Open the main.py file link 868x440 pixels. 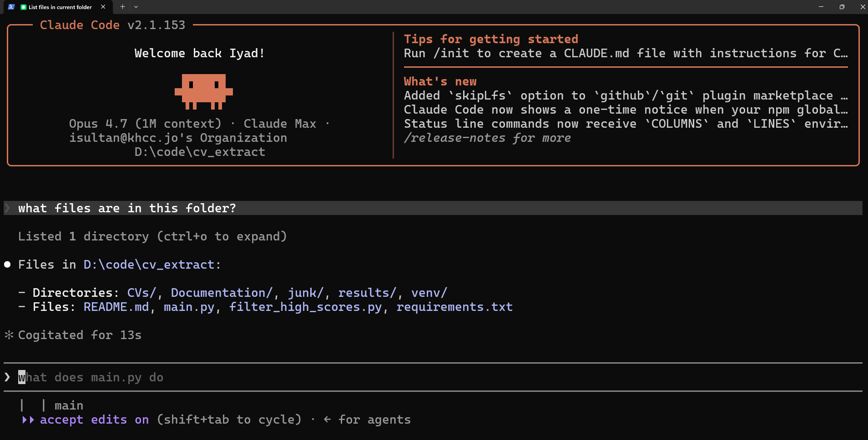tap(189, 307)
